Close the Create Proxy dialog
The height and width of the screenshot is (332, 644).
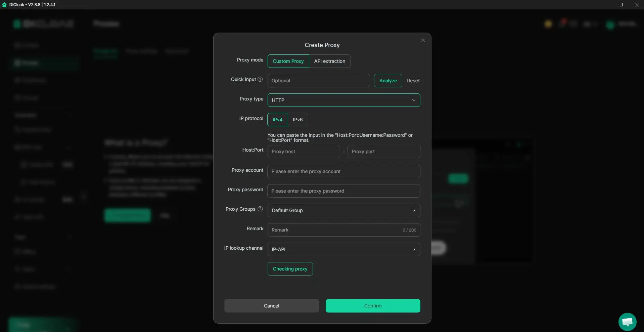click(x=423, y=40)
